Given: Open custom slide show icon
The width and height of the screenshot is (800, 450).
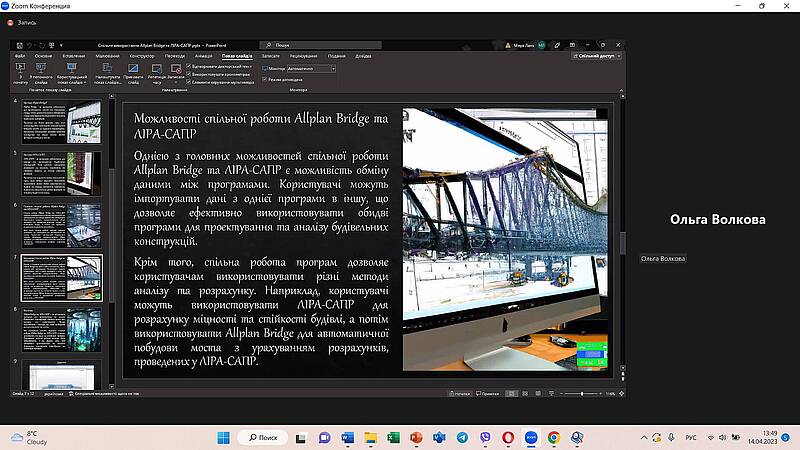Looking at the screenshot, I should click(71, 67).
